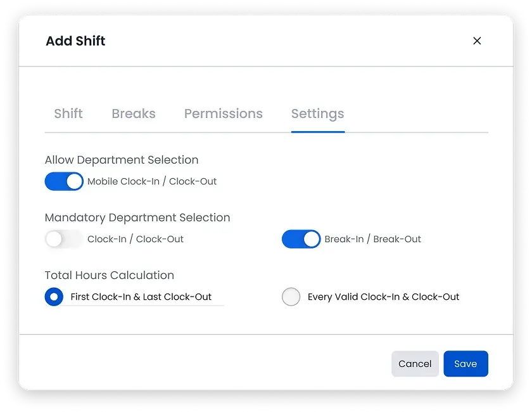Image resolution: width=532 pixels, height=412 pixels.
Task: Click the Cancel button
Action: 415,364
